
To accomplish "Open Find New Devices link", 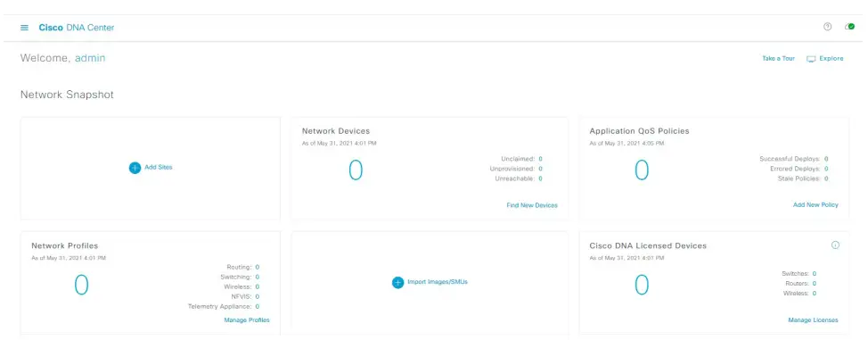I will (x=532, y=205).
